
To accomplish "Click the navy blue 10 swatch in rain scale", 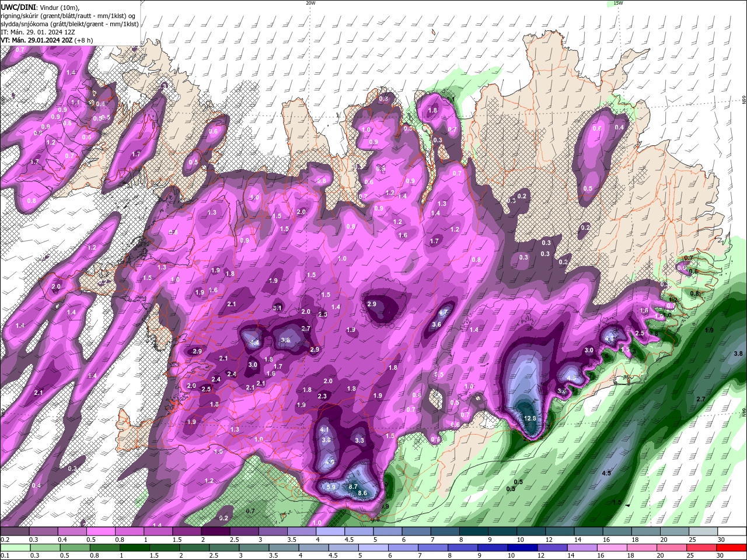I will [x=521, y=548].
